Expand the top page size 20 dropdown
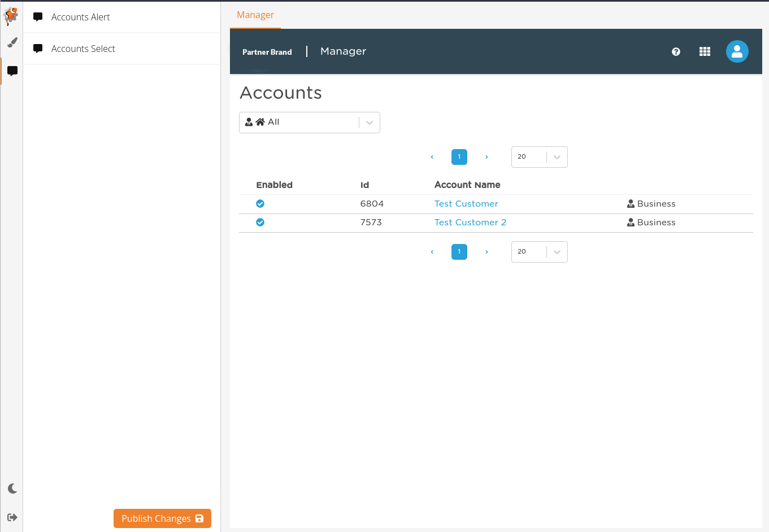This screenshot has height=532, width=769. coord(540,157)
